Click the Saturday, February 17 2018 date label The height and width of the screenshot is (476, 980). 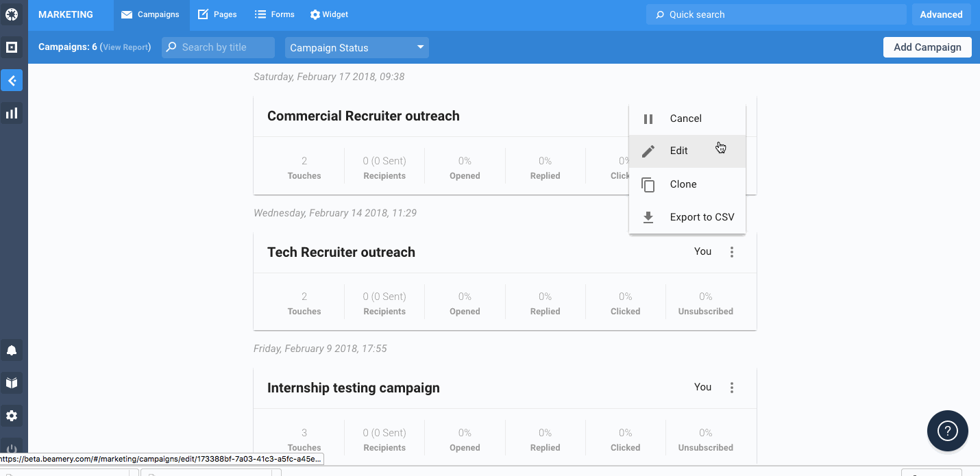point(329,77)
